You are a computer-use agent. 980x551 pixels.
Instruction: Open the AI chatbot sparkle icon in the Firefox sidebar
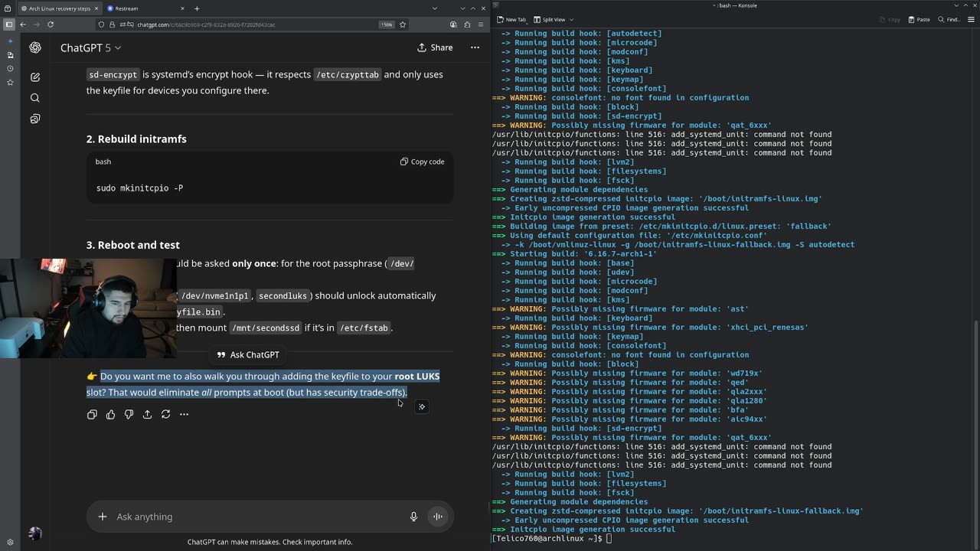point(10,41)
